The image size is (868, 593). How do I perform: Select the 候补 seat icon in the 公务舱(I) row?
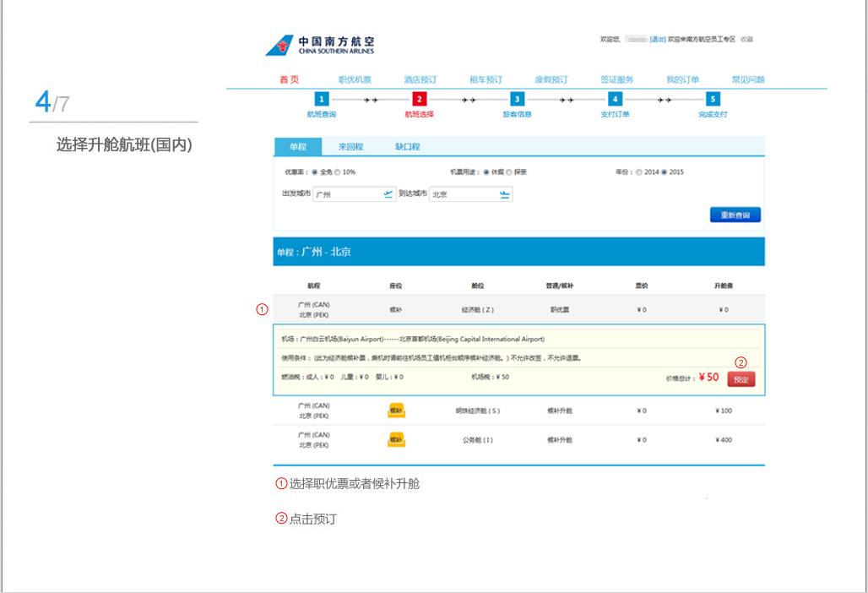(x=396, y=439)
